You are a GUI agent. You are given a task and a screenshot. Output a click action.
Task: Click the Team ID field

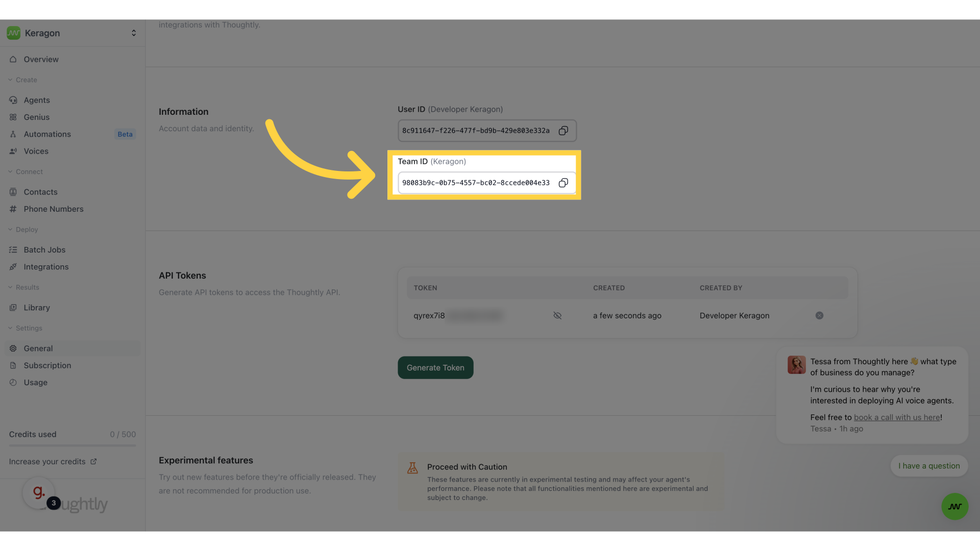click(x=487, y=183)
